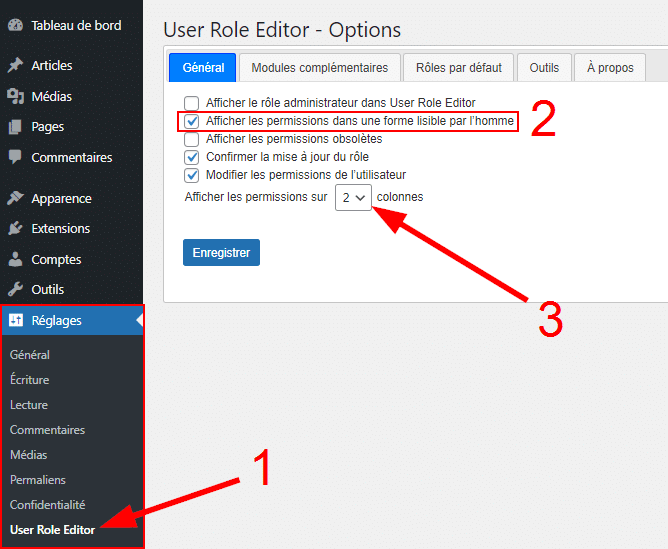Go to Permaliens settings submenu
The height and width of the screenshot is (549, 668).
point(37,480)
